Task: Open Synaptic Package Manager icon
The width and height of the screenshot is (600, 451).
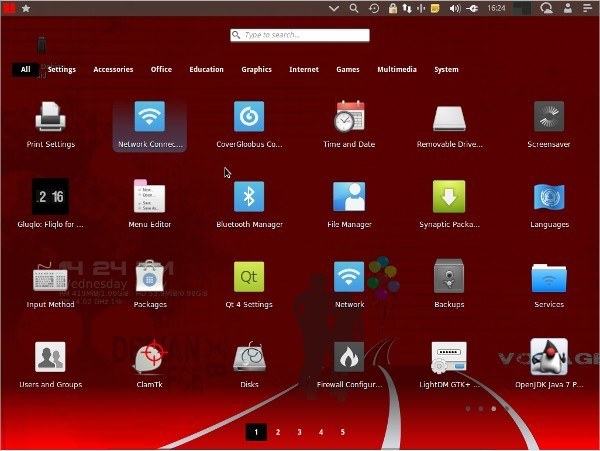Action: 449,197
